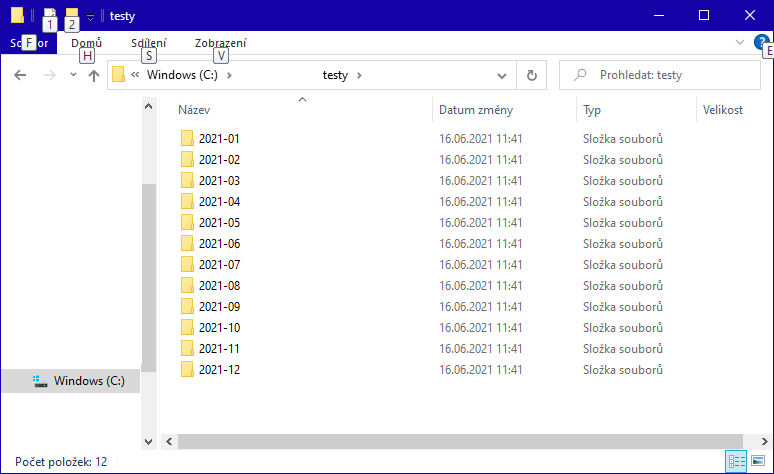Click the Up one level arrow
This screenshot has height=474, width=774.
pos(94,75)
